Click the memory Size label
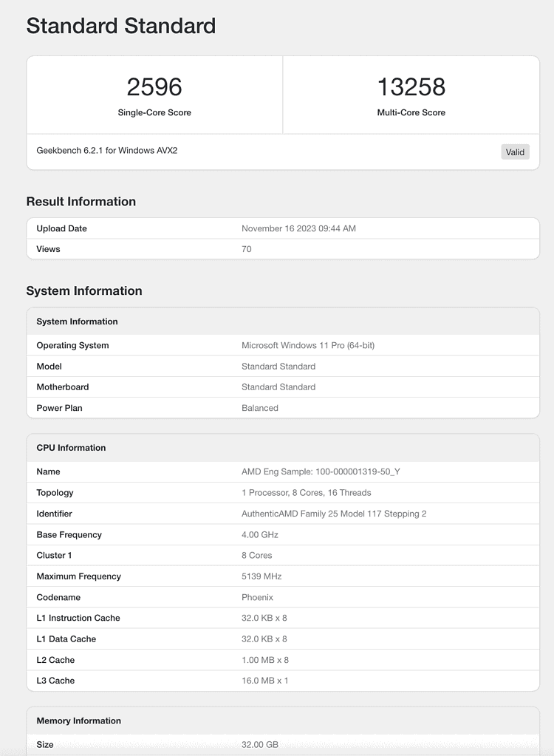 [x=45, y=744]
